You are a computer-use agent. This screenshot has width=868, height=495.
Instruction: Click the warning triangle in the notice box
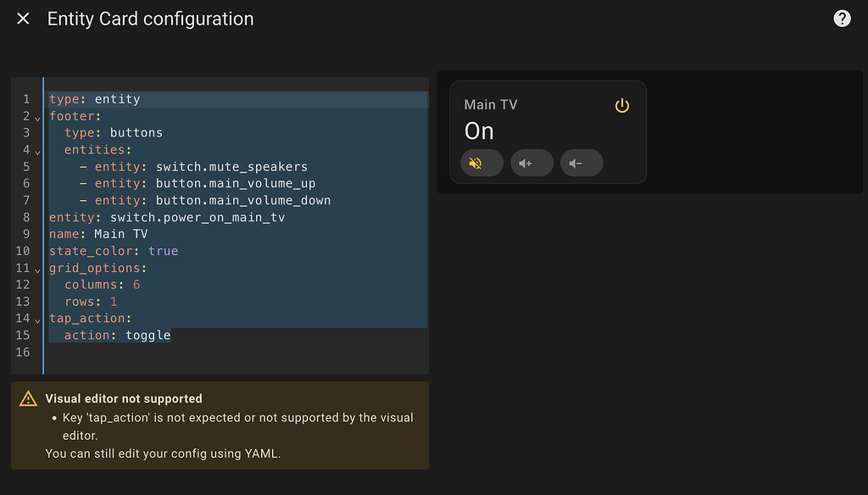[x=28, y=398]
